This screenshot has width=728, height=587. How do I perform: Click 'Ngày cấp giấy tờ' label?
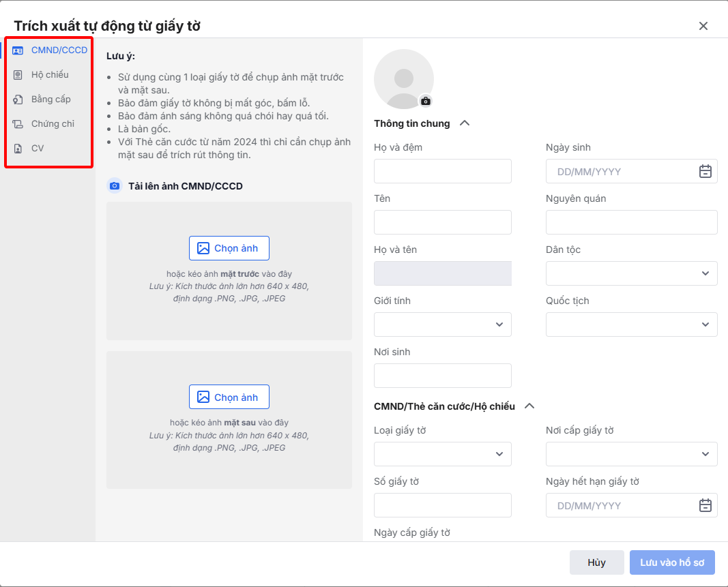(412, 532)
